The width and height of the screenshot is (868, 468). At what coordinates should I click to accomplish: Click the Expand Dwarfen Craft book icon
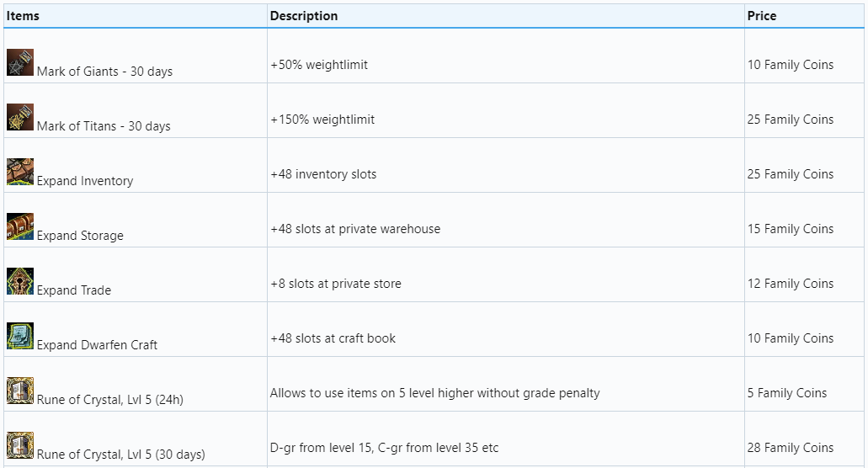[x=20, y=336]
